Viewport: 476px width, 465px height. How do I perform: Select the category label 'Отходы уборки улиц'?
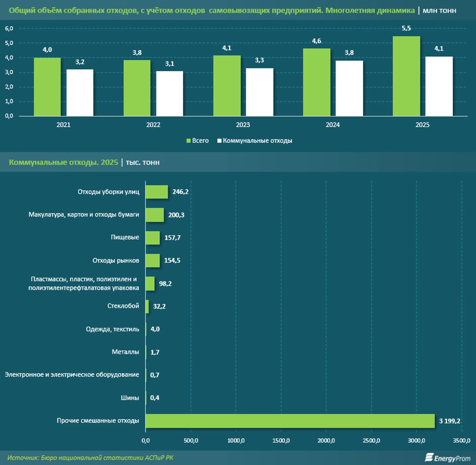point(109,192)
